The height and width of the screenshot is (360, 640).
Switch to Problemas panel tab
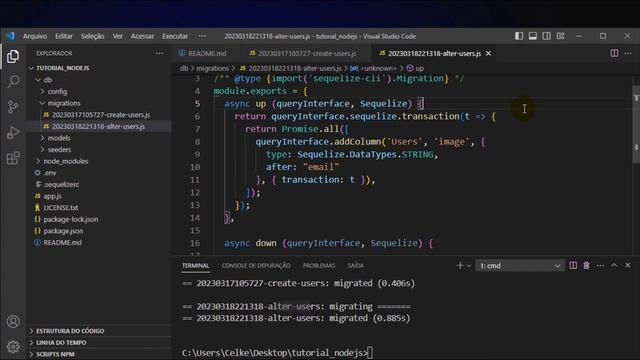coord(319,266)
